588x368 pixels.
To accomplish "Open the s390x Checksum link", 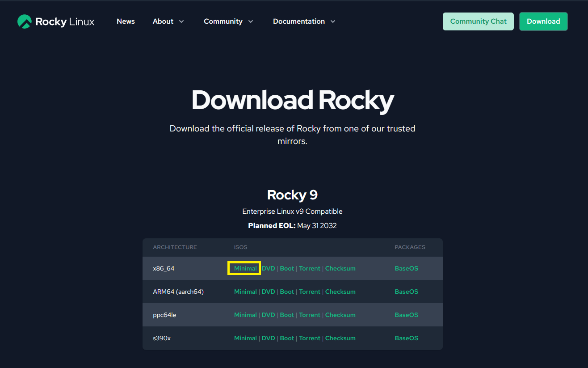I will click(x=340, y=338).
